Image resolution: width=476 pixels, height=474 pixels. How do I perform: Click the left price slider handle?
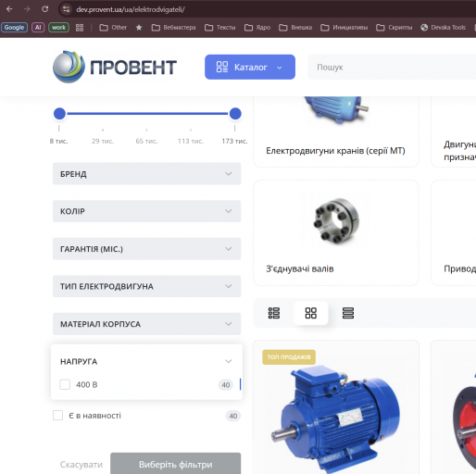[x=59, y=114]
